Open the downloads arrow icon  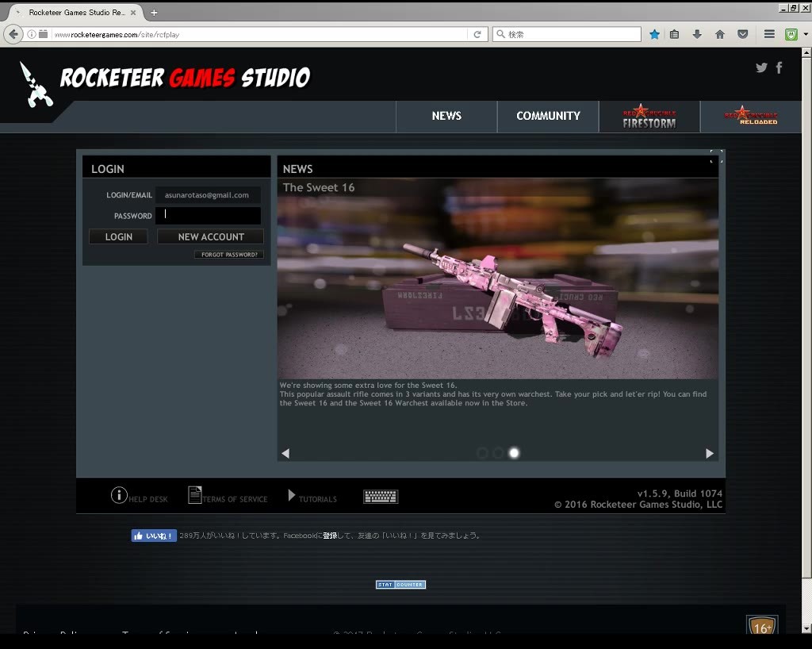pos(697,34)
